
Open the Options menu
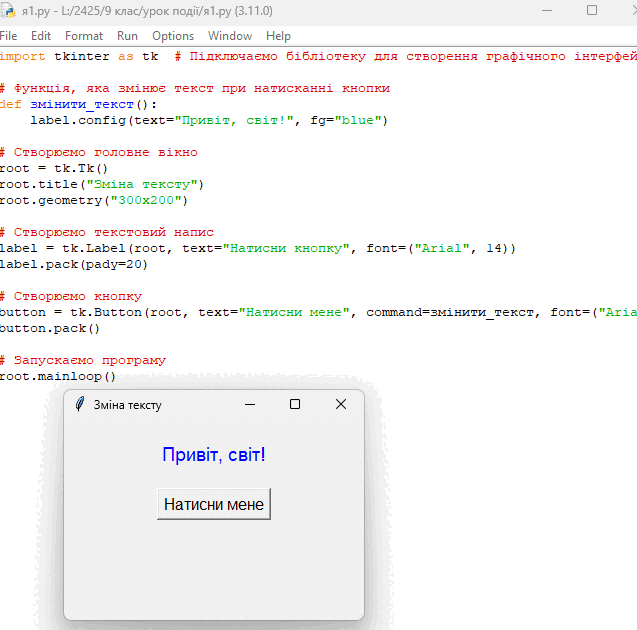click(x=173, y=36)
